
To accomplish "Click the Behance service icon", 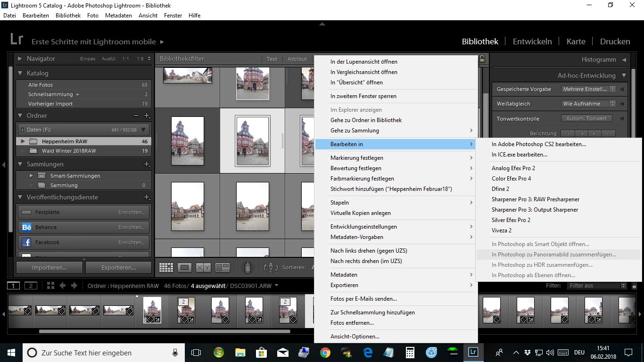I will (27, 227).
